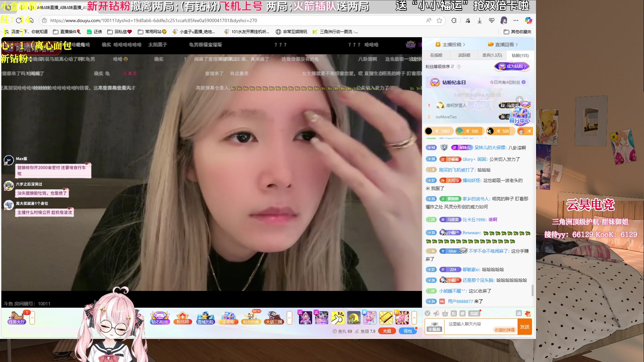Open the 积分中心 treasure chest
Viewport: 644px width, 362px height.
click(520, 116)
